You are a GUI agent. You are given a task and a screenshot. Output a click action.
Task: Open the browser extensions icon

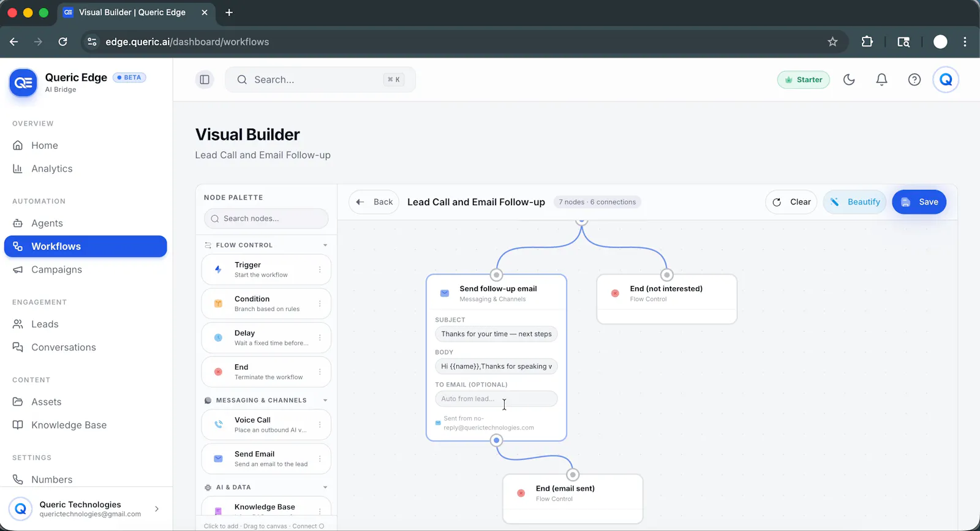(x=867, y=42)
